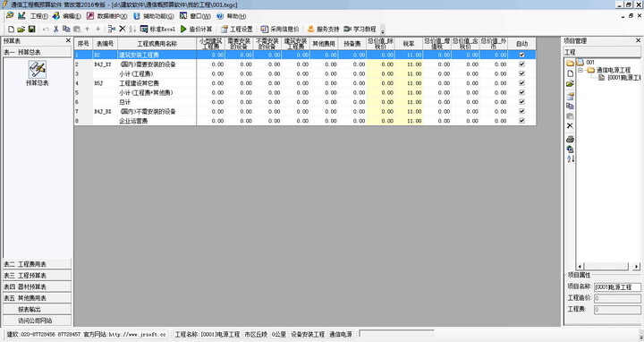Screen dimensions: 644x342
Task: Open 工程设置 from the toolbar
Action: [236, 30]
